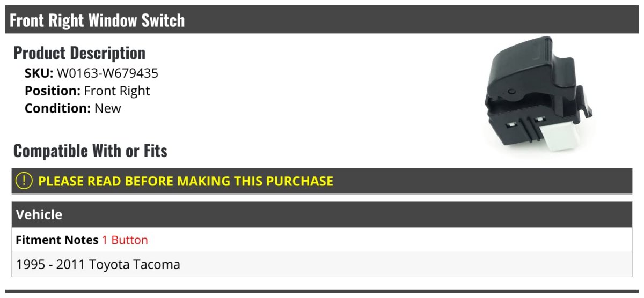Click the Front Right Window Switch title bar
This screenshot has width=644, height=298.
click(97, 20)
